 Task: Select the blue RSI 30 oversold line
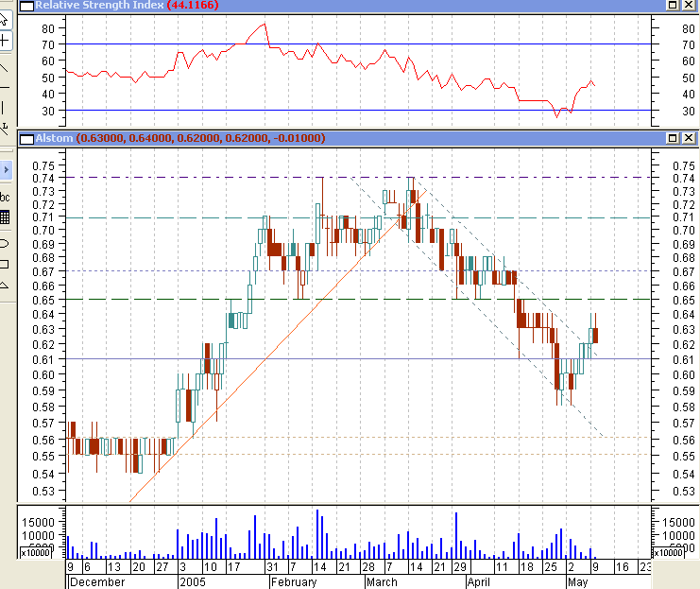(357, 110)
